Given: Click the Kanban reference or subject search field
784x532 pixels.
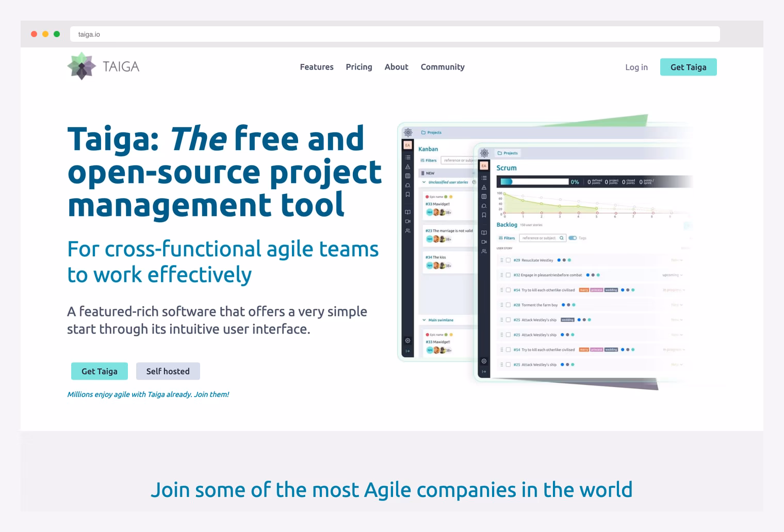Looking at the screenshot, I should [458, 160].
